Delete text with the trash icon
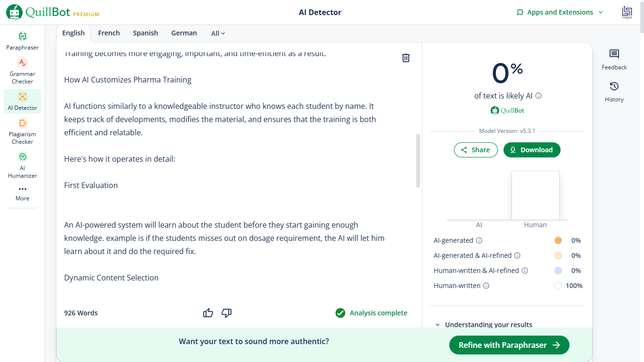The image size is (644, 362). pyautogui.click(x=405, y=58)
